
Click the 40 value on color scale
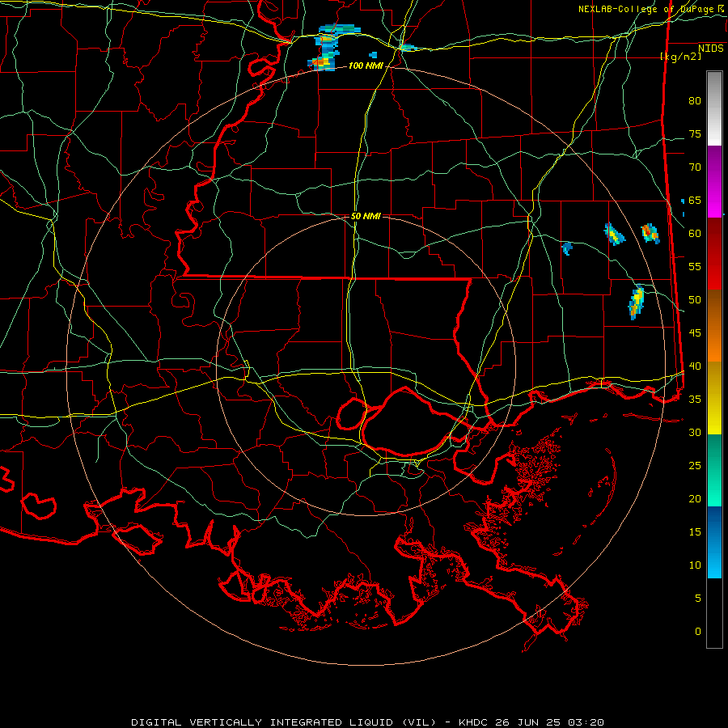coord(695,366)
